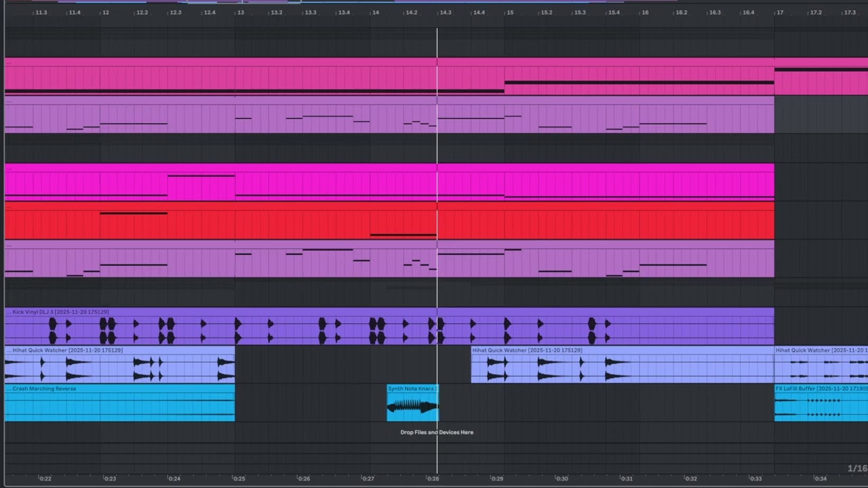
Task: Click 0:29 on the time ruler
Action: click(497, 479)
